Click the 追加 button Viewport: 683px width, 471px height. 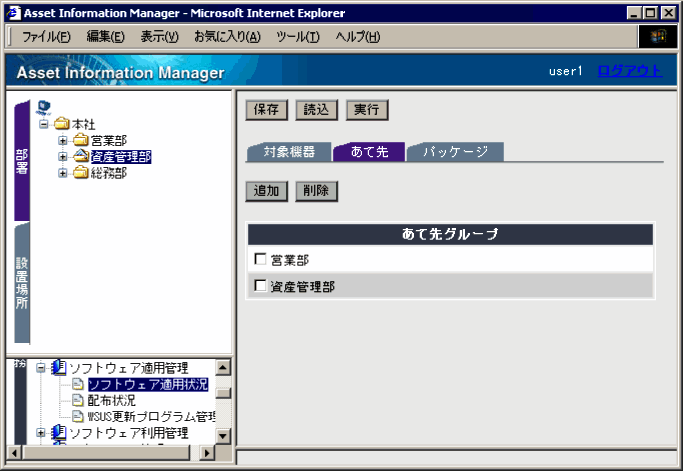[267, 191]
